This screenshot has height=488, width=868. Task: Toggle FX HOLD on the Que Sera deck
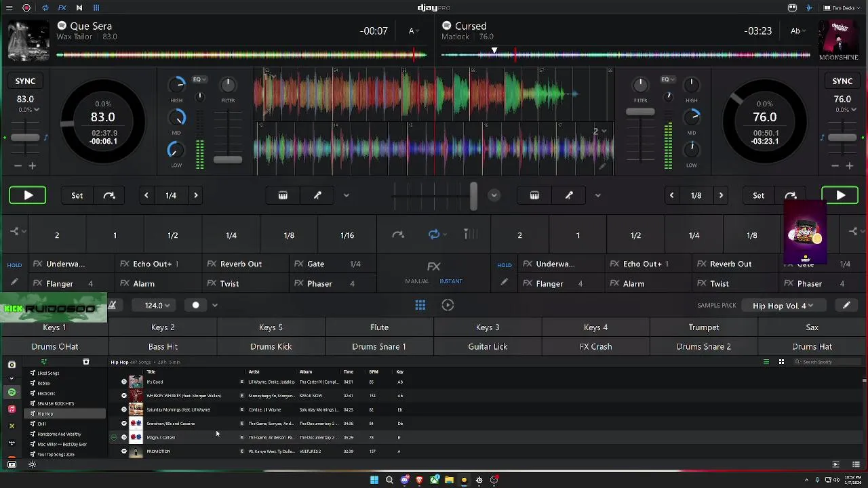(14, 265)
